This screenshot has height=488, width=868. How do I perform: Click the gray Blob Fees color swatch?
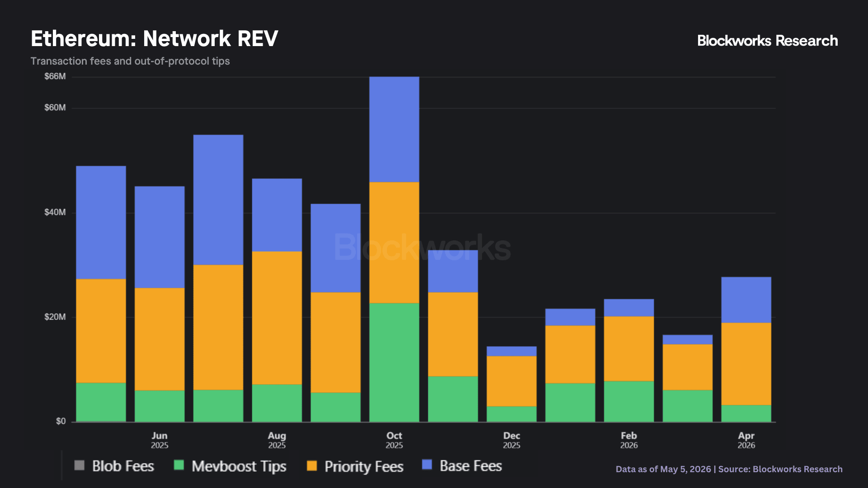click(79, 465)
